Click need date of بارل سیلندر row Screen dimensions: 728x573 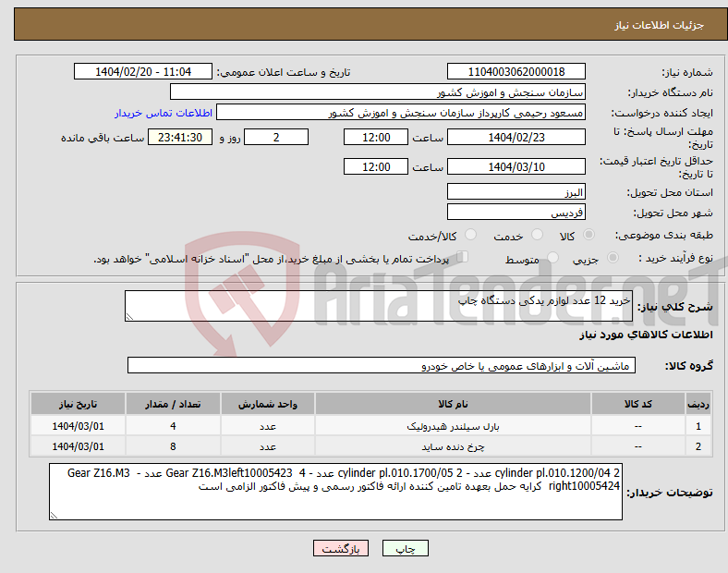pyautogui.click(x=78, y=426)
